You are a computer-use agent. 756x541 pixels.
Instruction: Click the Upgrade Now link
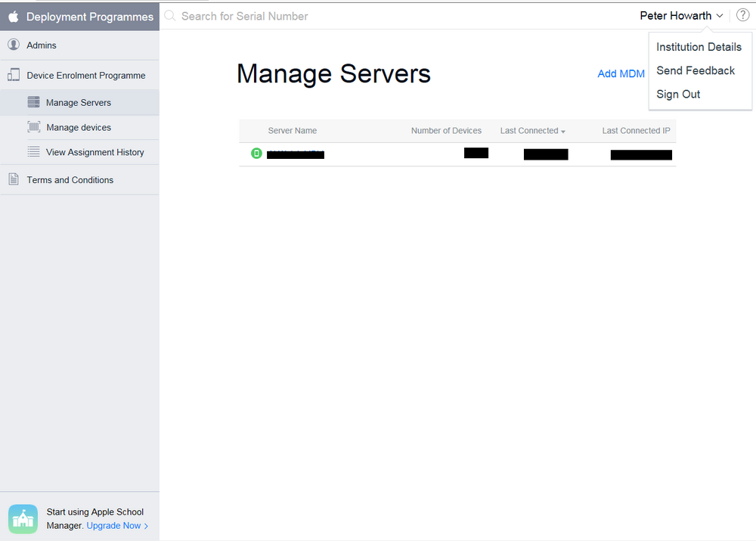click(x=117, y=526)
